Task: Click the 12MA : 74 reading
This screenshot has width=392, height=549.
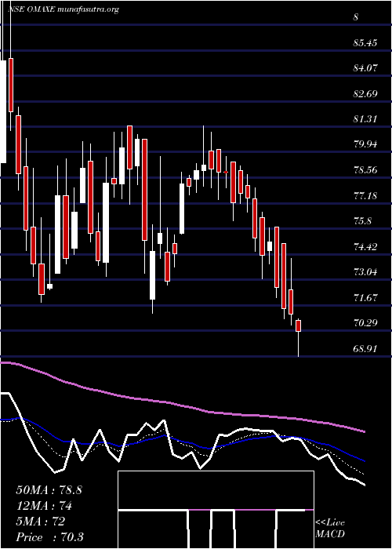Action: tap(44, 506)
